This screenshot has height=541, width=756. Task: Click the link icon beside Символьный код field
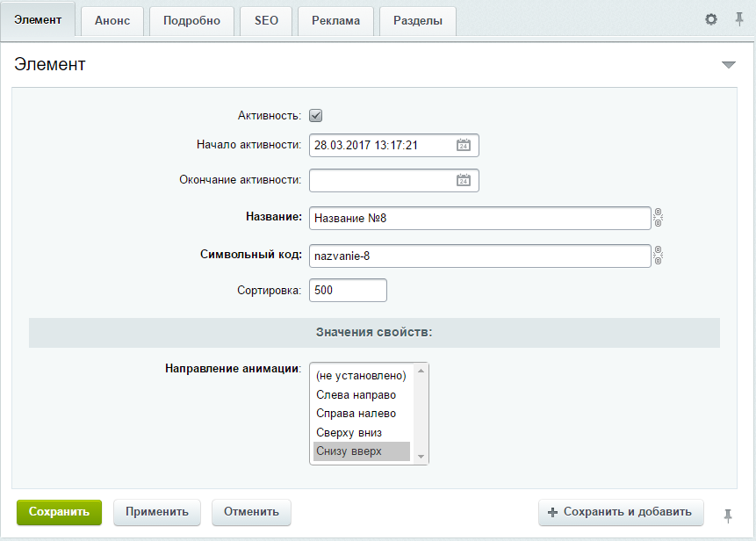659,255
